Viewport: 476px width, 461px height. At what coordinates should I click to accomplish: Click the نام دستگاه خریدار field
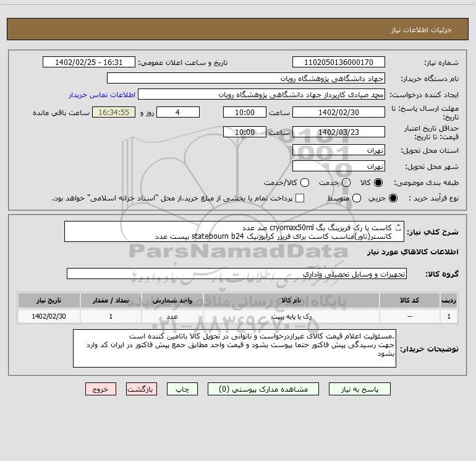[246, 79]
